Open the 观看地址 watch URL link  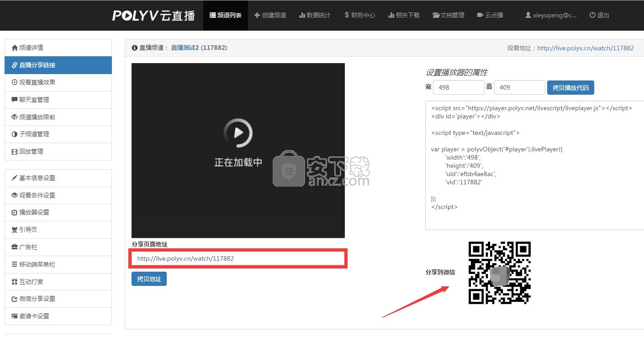586,48
